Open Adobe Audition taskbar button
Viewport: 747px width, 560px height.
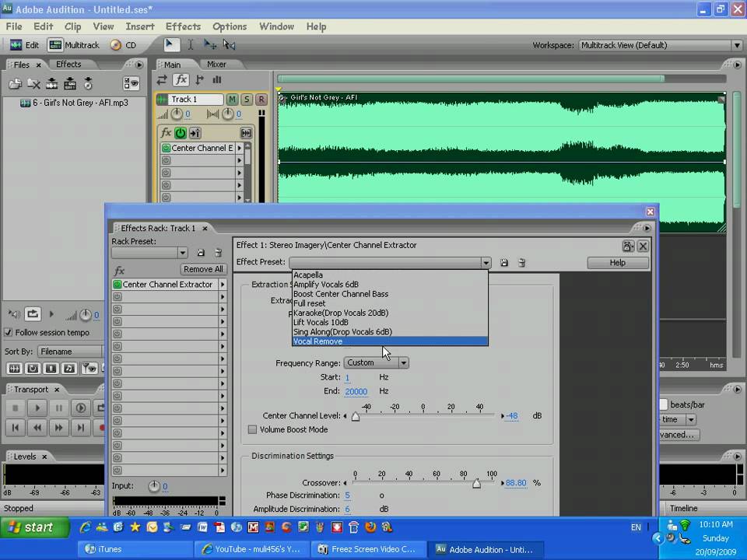click(487, 549)
